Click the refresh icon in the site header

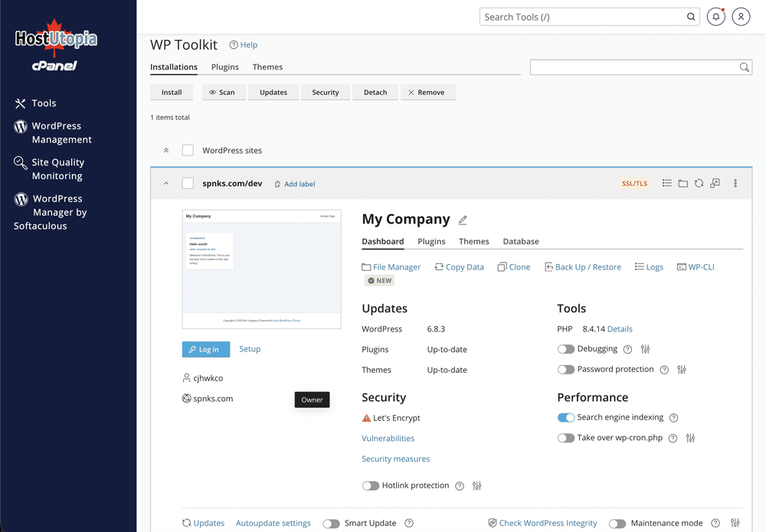click(699, 184)
